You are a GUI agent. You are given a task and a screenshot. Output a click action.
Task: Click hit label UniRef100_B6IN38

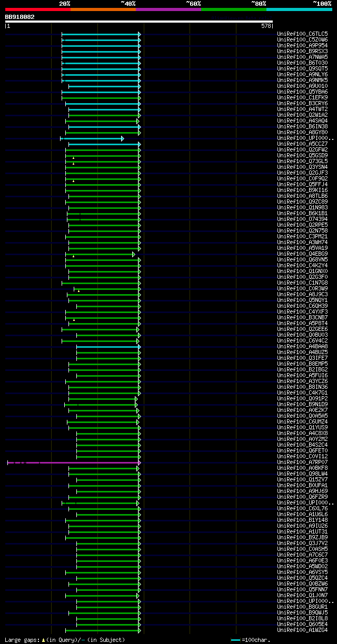tap(302, 127)
